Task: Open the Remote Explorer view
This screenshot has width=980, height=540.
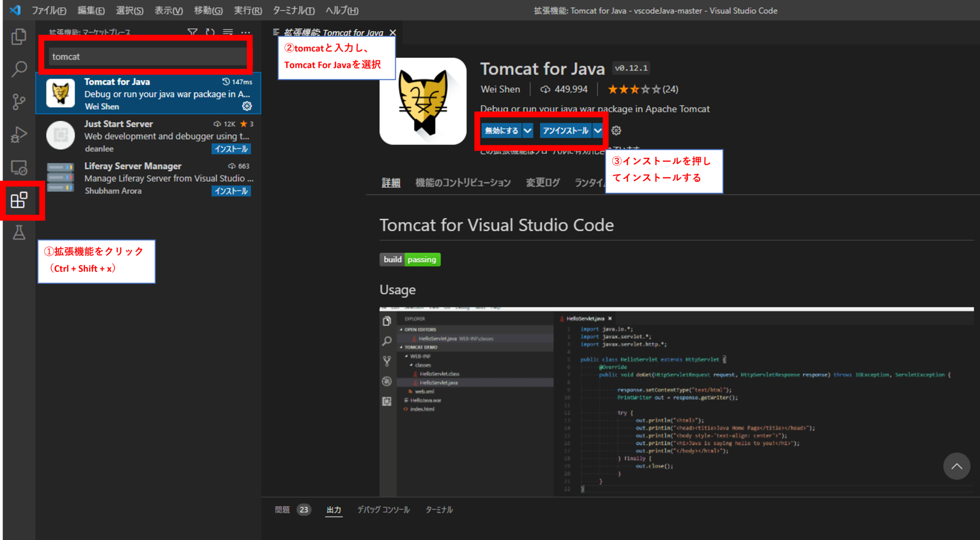Action: click(x=19, y=167)
